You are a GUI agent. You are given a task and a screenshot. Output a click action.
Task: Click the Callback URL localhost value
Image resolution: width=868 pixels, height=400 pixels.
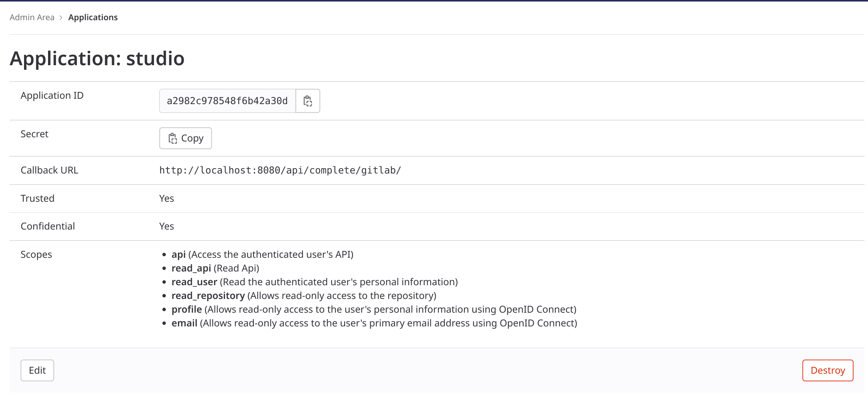[x=280, y=170]
